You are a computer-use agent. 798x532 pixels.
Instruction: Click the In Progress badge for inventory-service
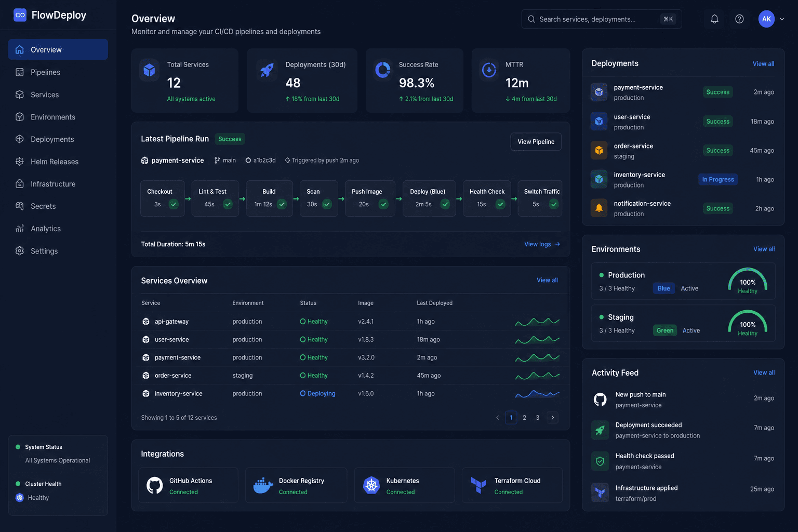718,180
